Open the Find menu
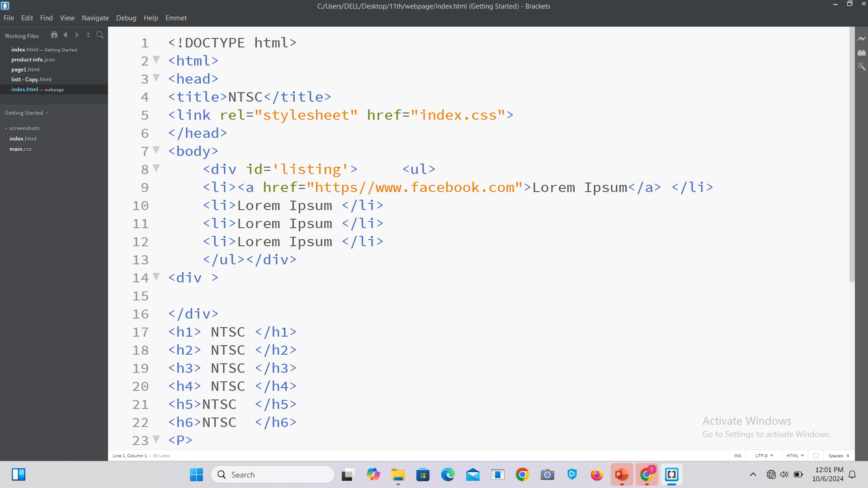 47,18
